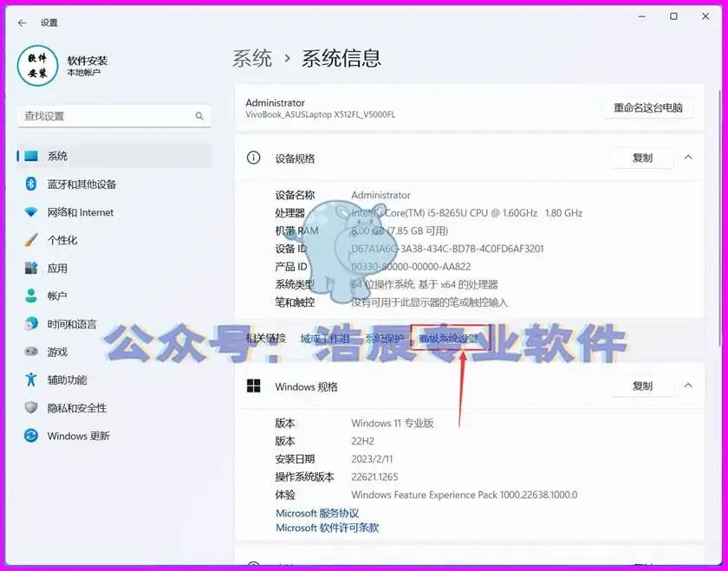Viewport: 728px width, 571px height.
Task: Click the back arrow in Settings
Action: point(22,23)
